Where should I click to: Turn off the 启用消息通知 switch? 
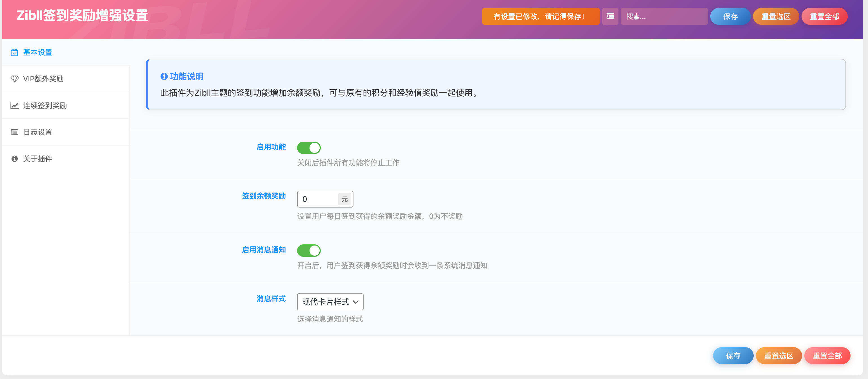[309, 250]
